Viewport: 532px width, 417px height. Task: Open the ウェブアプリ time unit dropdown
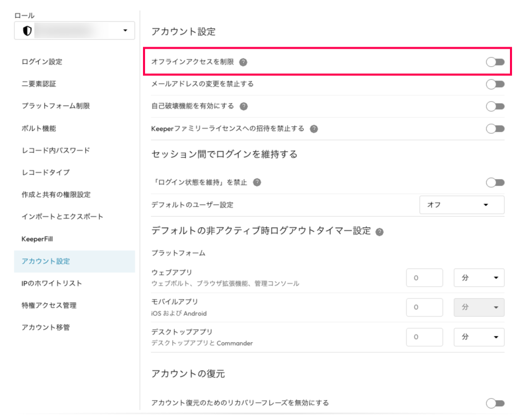pyautogui.click(x=479, y=278)
